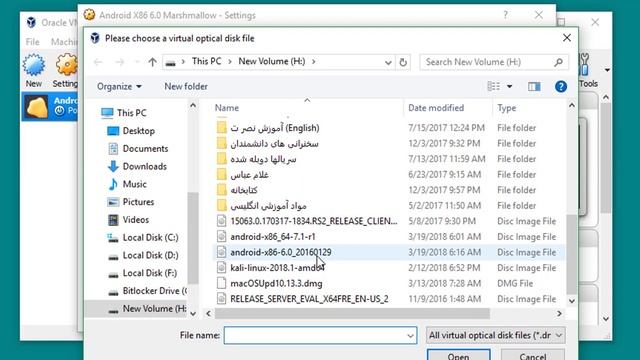Select the Android VM entry icon
The width and height of the screenshot is (640, 360).
point(36,107)
